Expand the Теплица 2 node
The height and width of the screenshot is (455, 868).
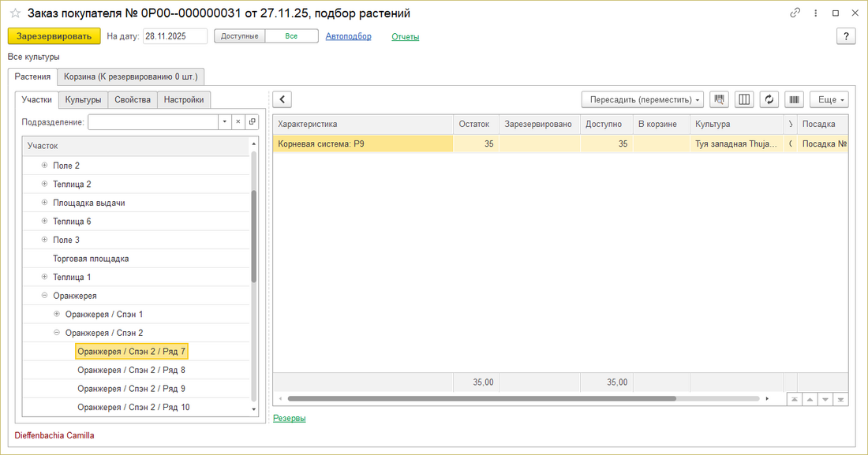44,184
